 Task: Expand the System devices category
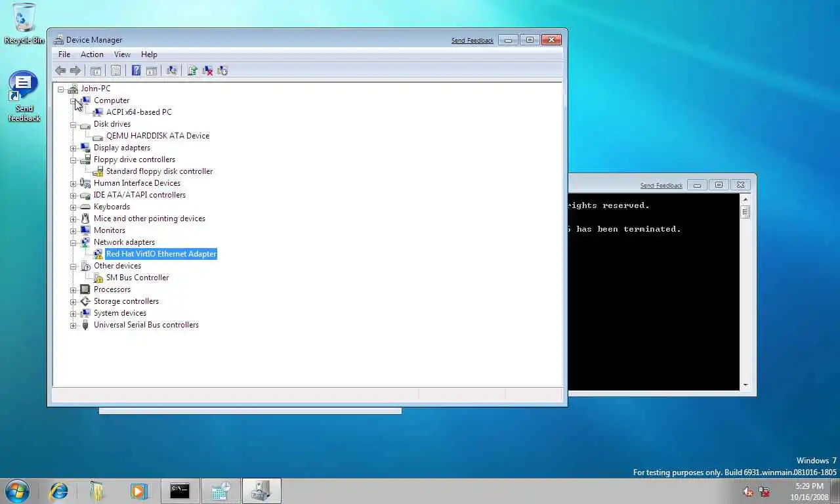click(73, 314)
